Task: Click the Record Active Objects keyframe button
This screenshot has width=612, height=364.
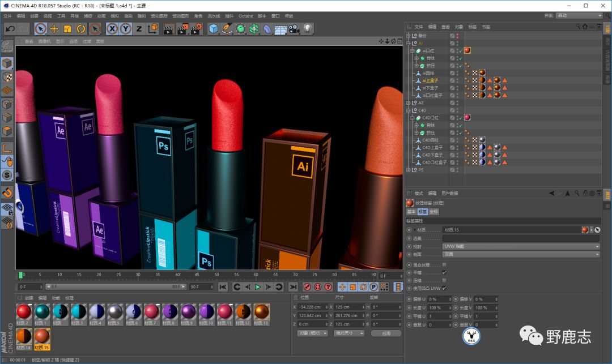Action: click(307, 287)
